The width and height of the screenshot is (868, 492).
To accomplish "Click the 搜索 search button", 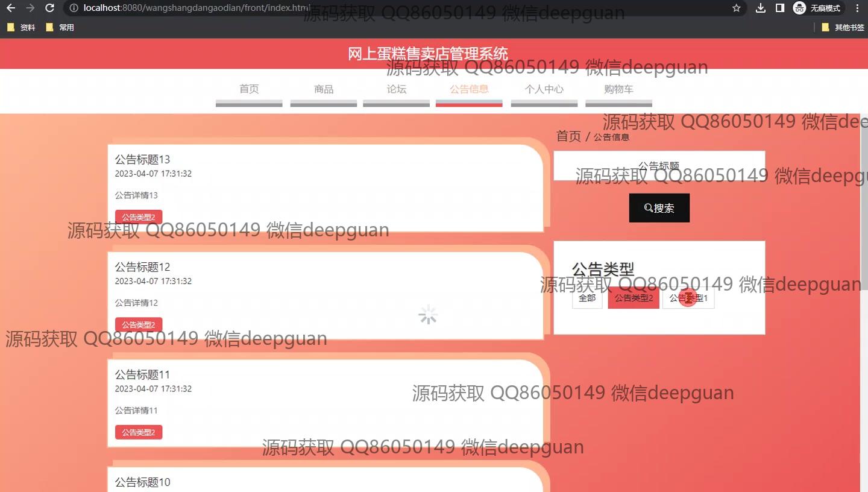I will click(x=659, y=208).
